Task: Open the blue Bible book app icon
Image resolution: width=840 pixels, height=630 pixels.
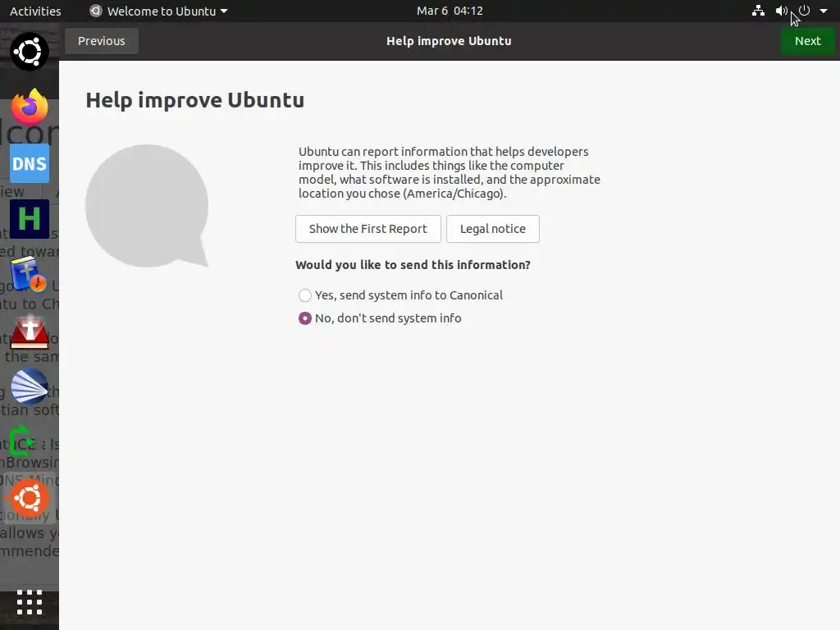Action: 29,274
